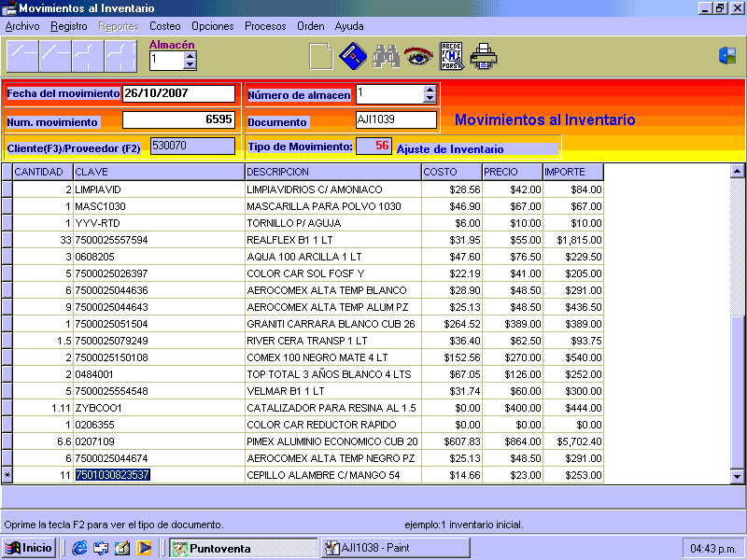Click the eye view icon

pos(417,57)
